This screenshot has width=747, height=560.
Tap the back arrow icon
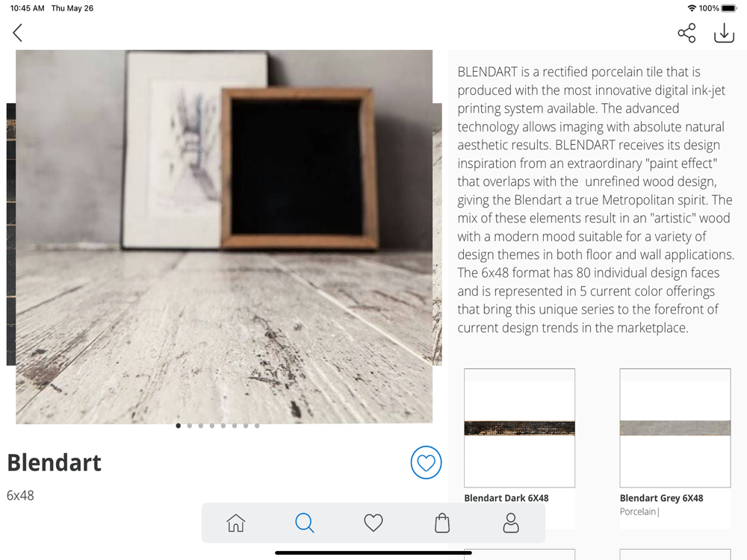[18, 33]
